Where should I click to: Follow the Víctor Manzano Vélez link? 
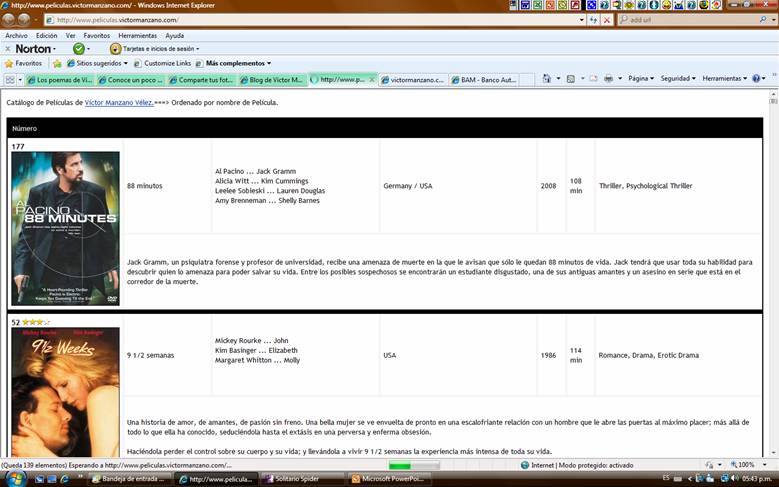point(119,102)
